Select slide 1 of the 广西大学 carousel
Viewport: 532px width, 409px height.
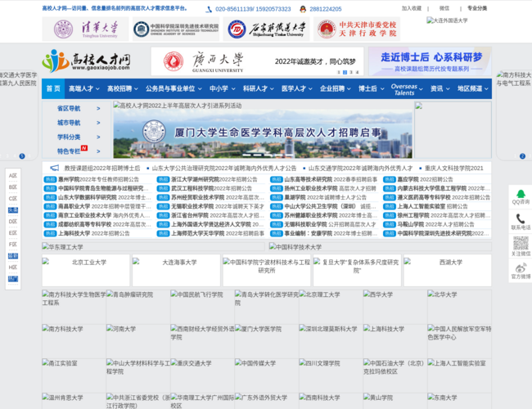(339, 72)
